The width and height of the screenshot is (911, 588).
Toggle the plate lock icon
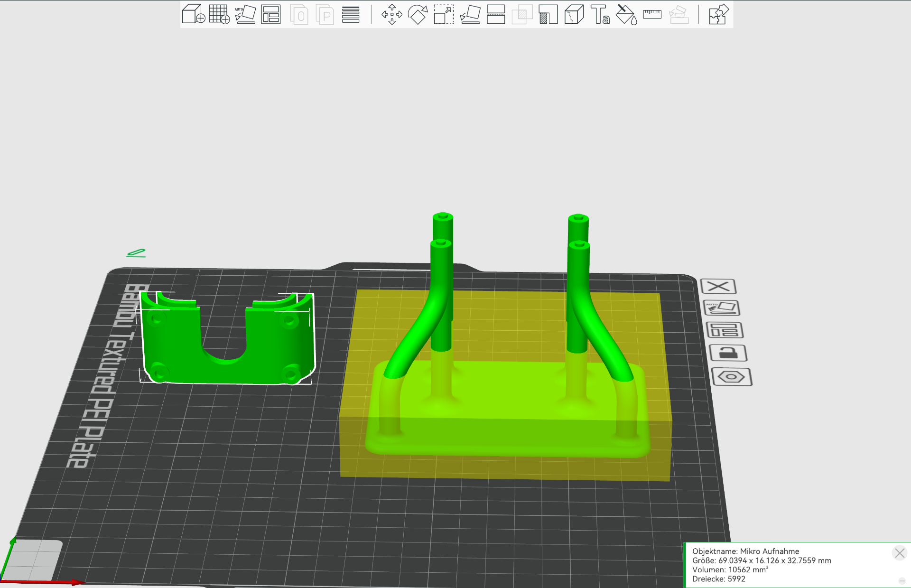coord(728,353)
